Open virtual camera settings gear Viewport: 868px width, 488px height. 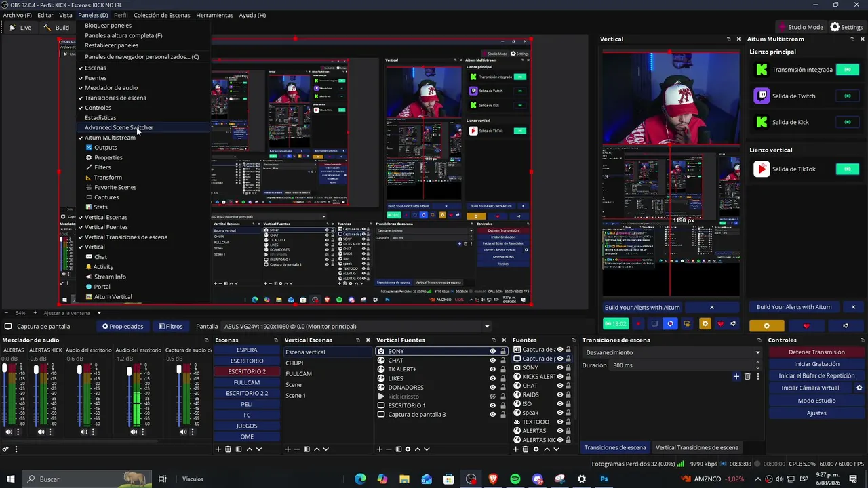(859, 388)
